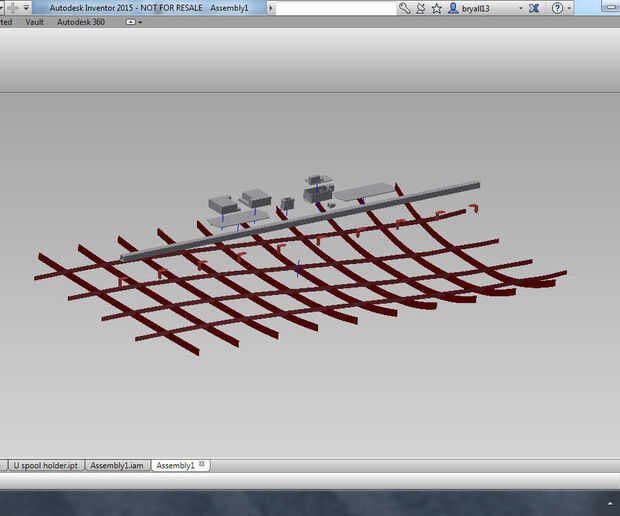Expand the search field arrow before input box
Image resolution: width=620 pixels, height=516 pixels.
coord(271,8)
